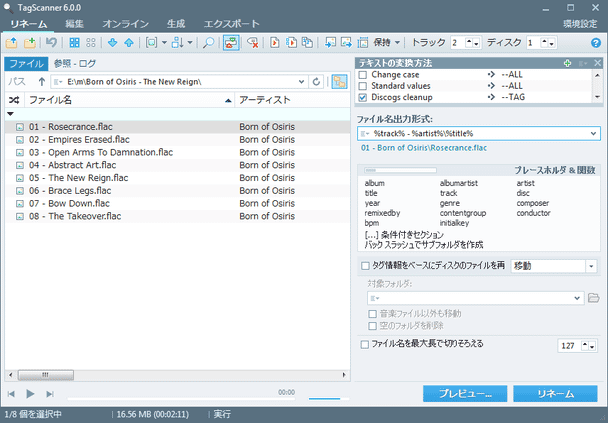Click the blue リネーム button
This screenshot has width=608, height=423.
pyautogui.click(x=555, y=394)
